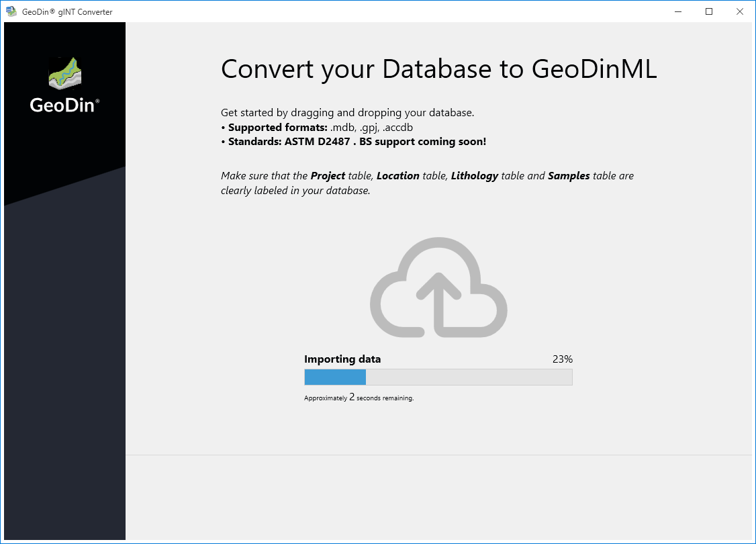Viewport: 756px width, 544px height.
Task: Click the "Importing data" status label
Action: [342, 359]
